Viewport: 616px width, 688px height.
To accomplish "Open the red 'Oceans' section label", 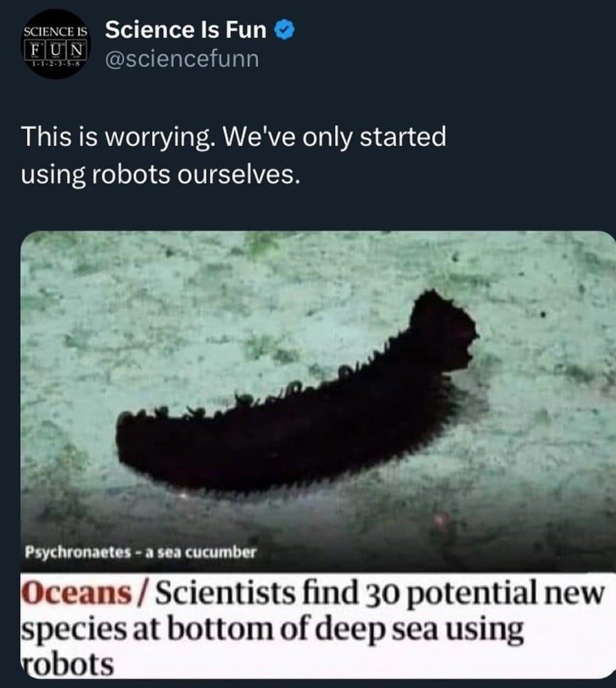I will (x=76, y=593).
